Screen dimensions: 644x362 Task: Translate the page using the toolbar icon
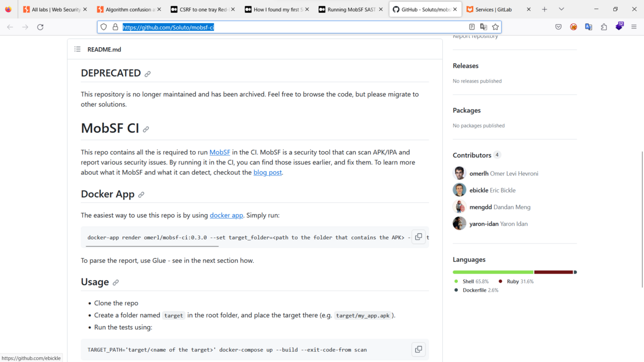pyautogui.click(x=588, y=27)
